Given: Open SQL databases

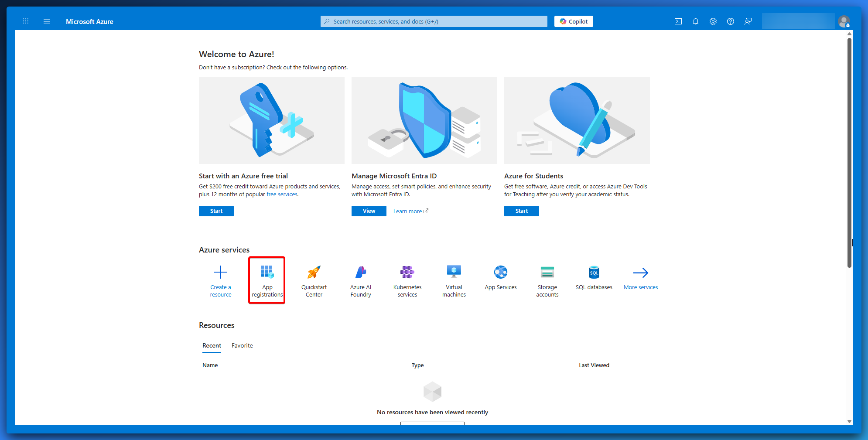Looking at the screenshot, I should pyautogui.click(x=594, y=277).
